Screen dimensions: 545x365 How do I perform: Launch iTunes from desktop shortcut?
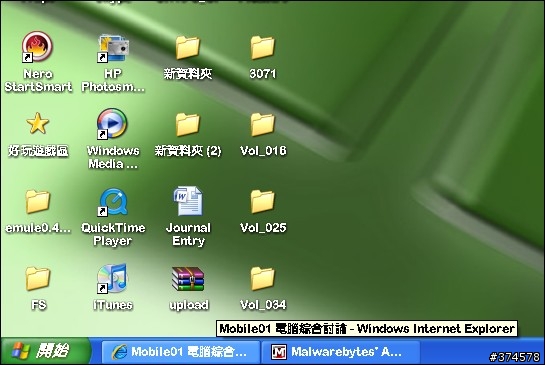click(113, 279)
